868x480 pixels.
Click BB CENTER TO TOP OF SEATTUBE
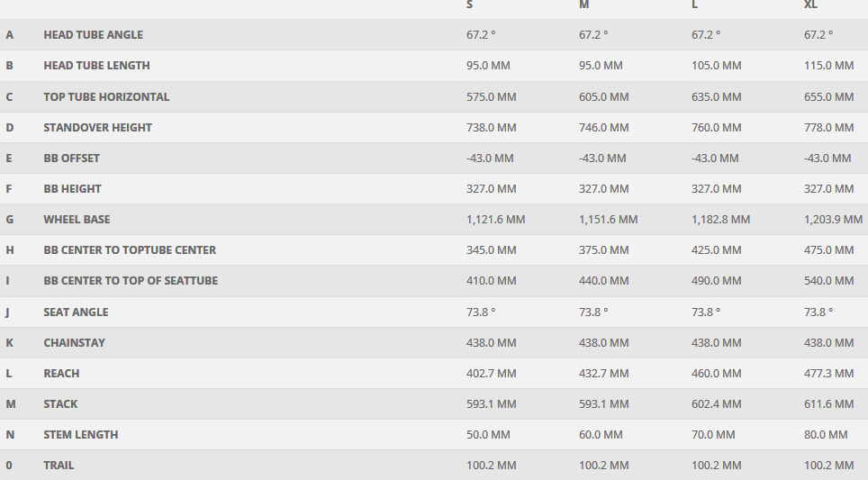[131, 280]
